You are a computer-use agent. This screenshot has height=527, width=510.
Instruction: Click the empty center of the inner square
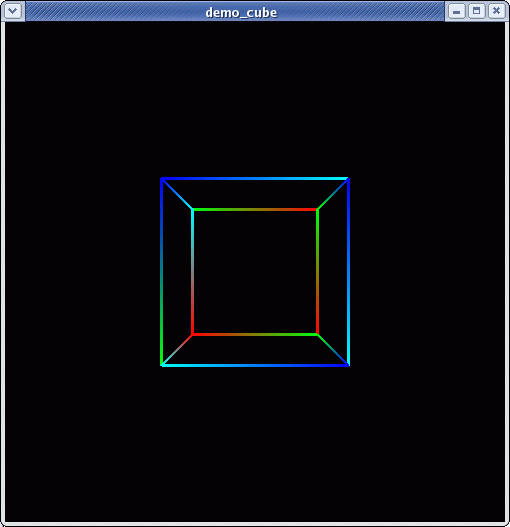[255, 272]
